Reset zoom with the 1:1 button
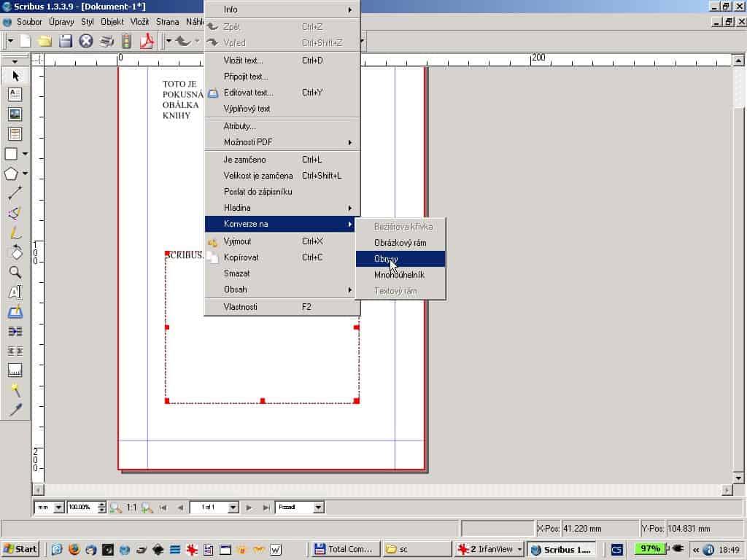 [x=131, y=507]
